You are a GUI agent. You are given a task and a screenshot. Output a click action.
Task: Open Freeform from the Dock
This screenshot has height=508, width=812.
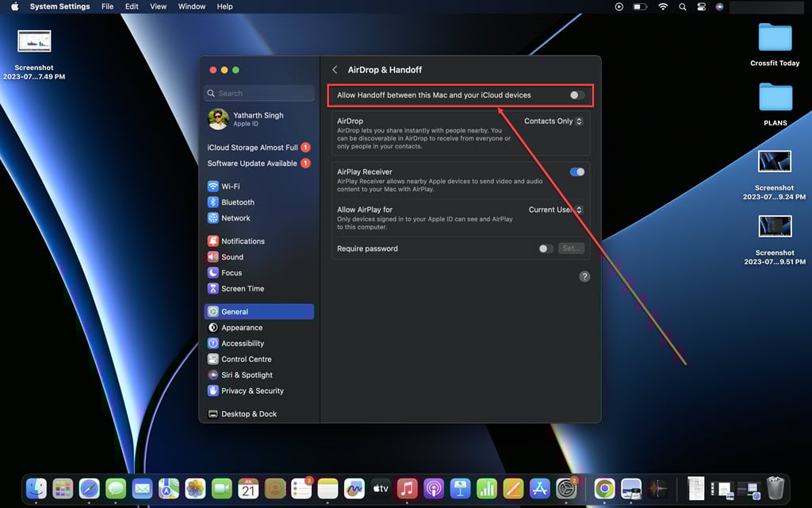pyautogui.click(x=354, y=488)
